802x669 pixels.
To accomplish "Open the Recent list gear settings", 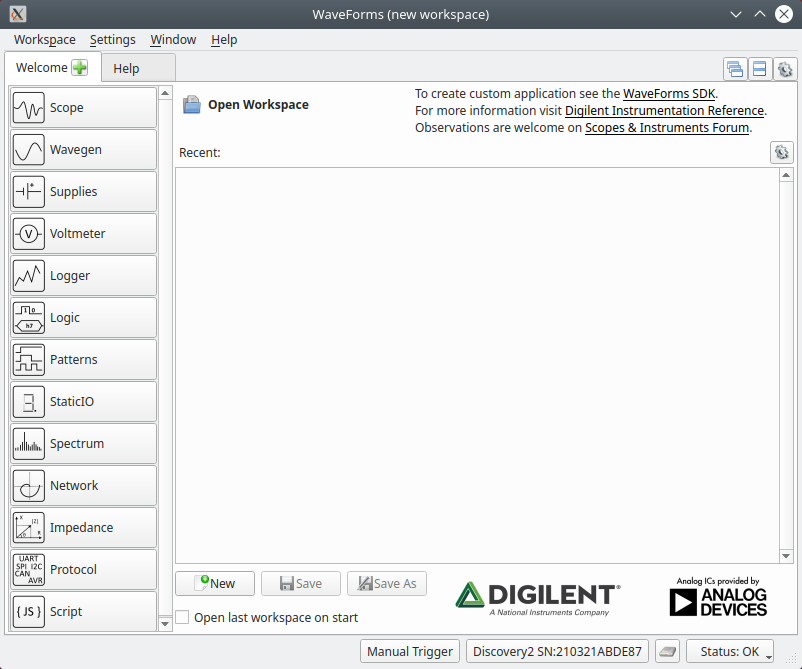I will click(x=781, y=152).
